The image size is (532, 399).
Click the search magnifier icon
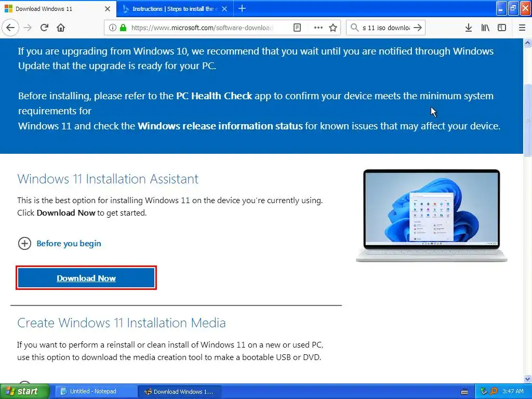[354, 28]
